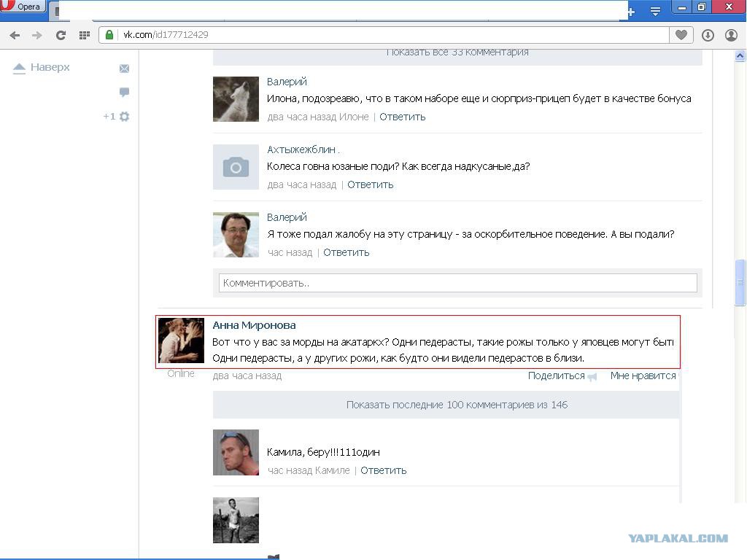The width and height of the screenshot is (747, 560).
Task: Click the vertical scrollbar thumb
Action: (x=740, y=282)
